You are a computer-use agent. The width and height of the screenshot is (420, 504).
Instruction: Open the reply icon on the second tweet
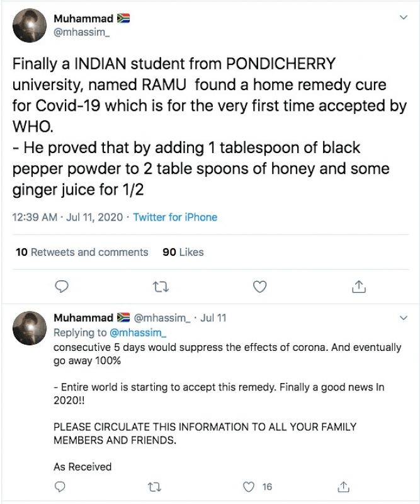tap(60, 486)
